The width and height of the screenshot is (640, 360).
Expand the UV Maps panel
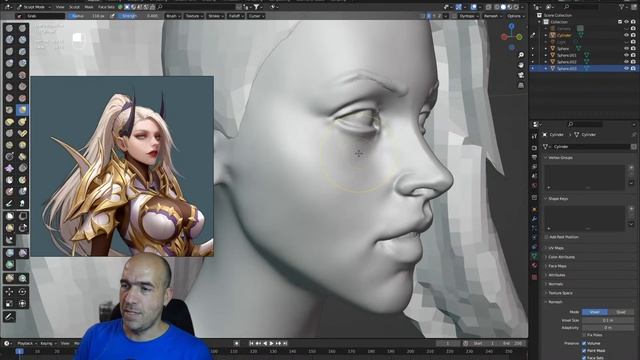point(556,248)
